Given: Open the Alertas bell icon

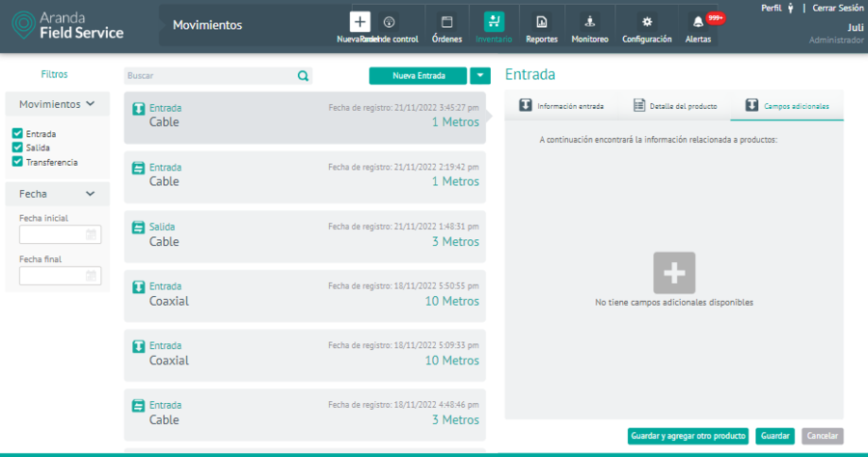Looking at the screenshot, I should (697, 22).
